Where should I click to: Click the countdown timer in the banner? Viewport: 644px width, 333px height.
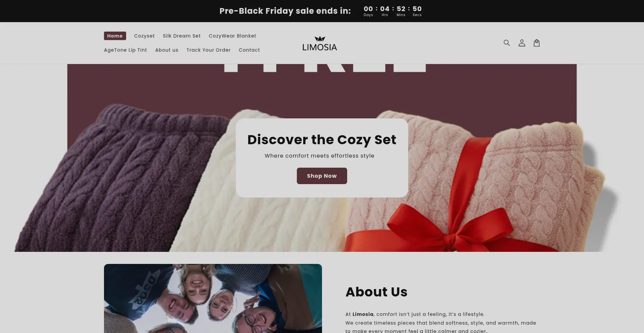click(392, 11)
